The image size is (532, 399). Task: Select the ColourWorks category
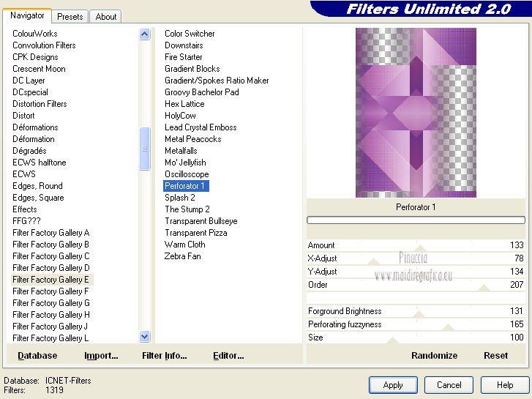(35, 34)
